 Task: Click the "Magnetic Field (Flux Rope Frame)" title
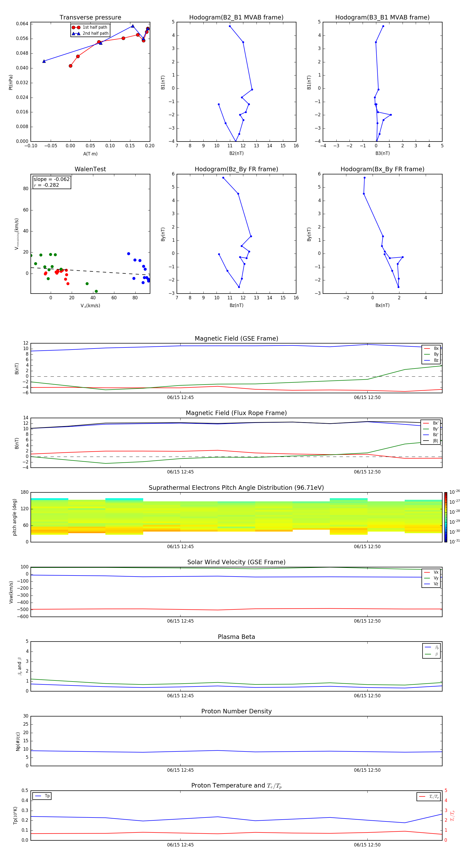tap(236, 413)
